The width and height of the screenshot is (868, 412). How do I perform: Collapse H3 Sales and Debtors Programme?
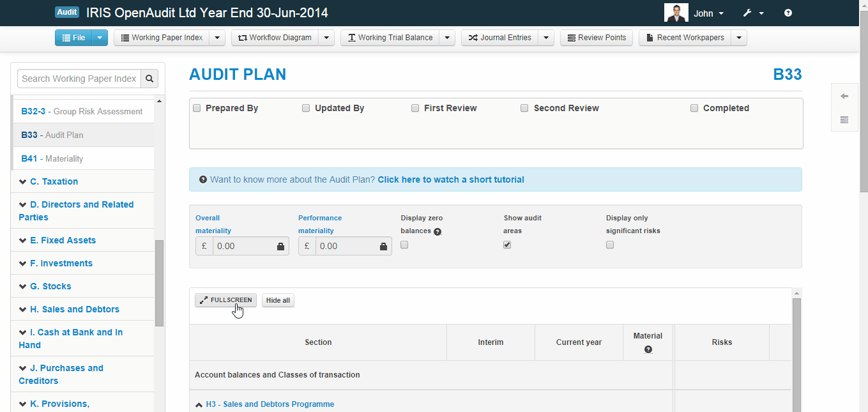(199, 404)
